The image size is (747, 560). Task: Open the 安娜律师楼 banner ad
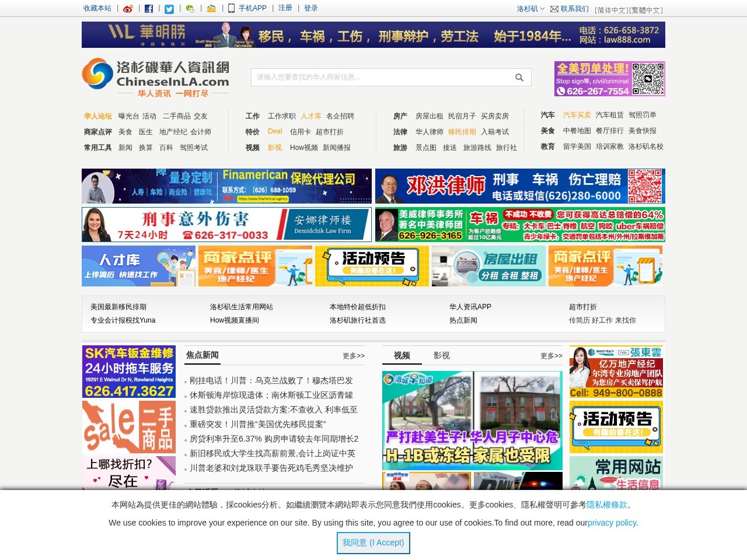pyautogui.click(x=226, y=225)
